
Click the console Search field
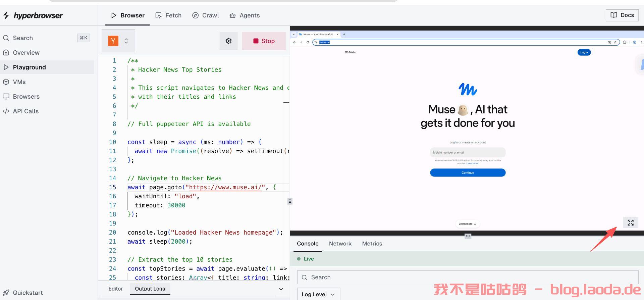[x=468, y=277]
